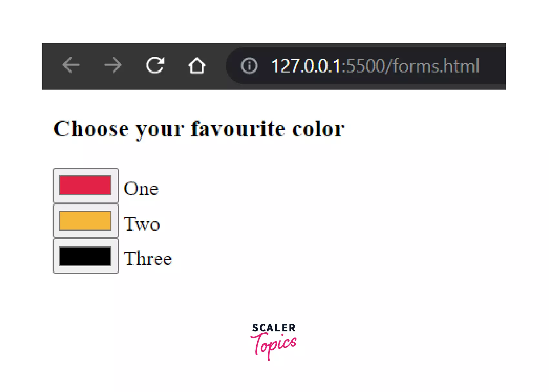Click the browser forward arrow
549x392 pixels.
pos(113,65)
